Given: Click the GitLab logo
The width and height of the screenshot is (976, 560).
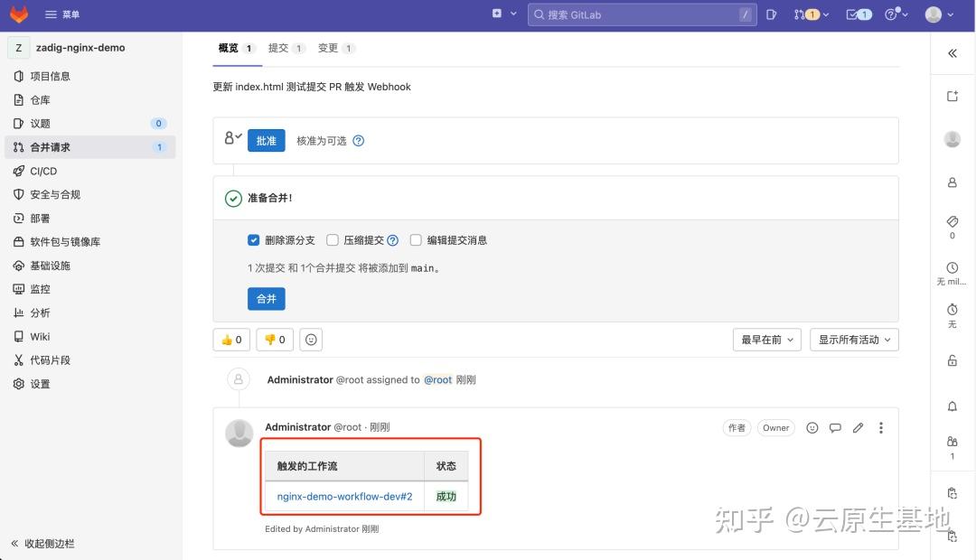Looking at the screenshot, I should point(16,14).
